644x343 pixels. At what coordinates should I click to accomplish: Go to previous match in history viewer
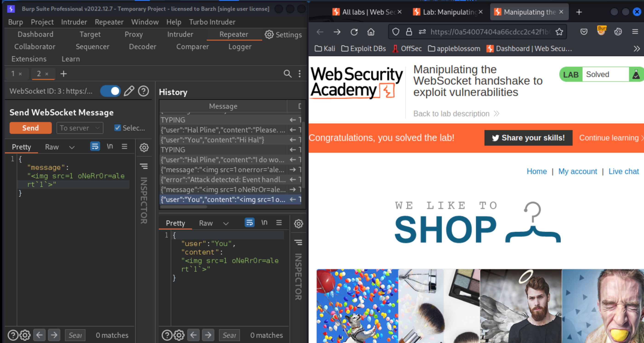[193, 335]
